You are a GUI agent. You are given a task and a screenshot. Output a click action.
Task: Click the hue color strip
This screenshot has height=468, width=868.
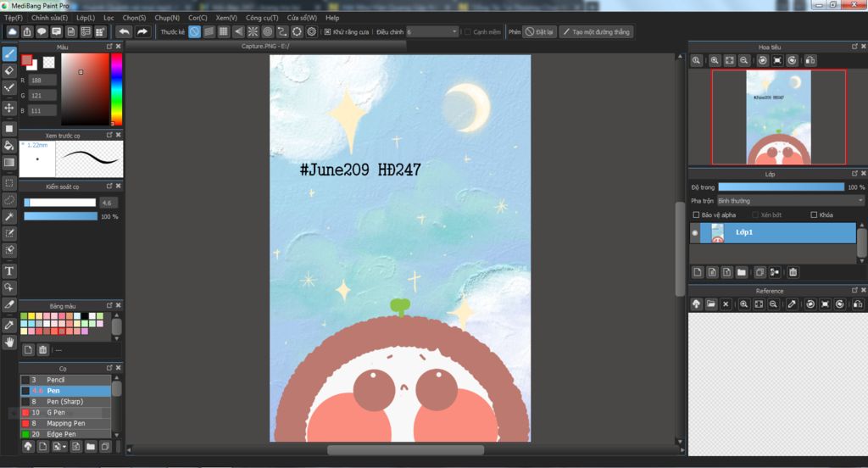pos(116,89)
